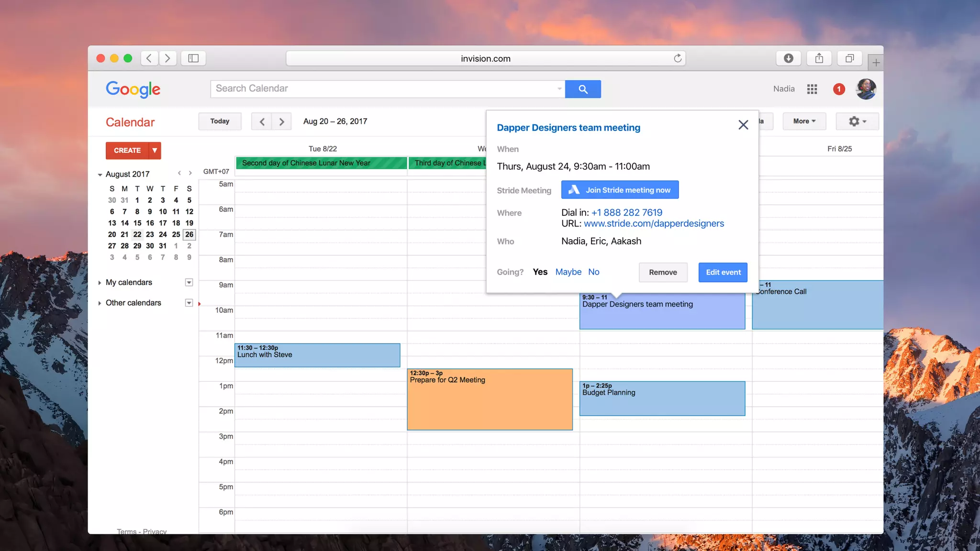980x551 pixels.
Task: Select Maybe for Going
Action: 568,272
